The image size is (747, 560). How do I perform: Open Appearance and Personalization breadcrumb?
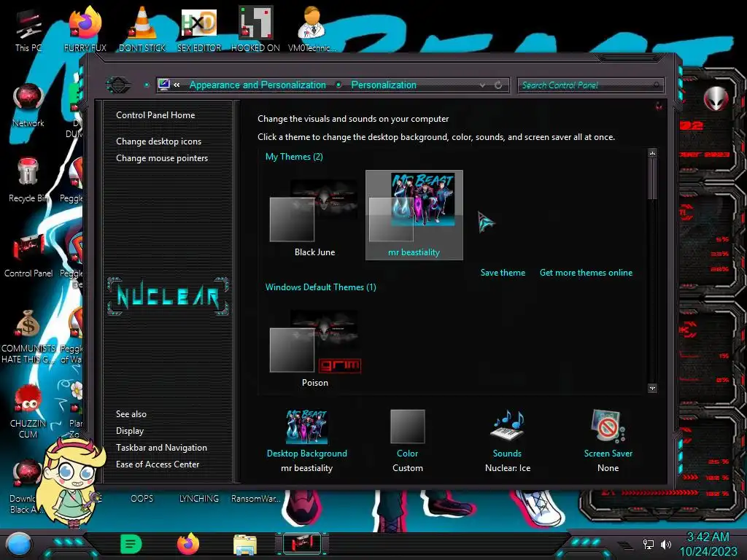(x=258, y=85)
